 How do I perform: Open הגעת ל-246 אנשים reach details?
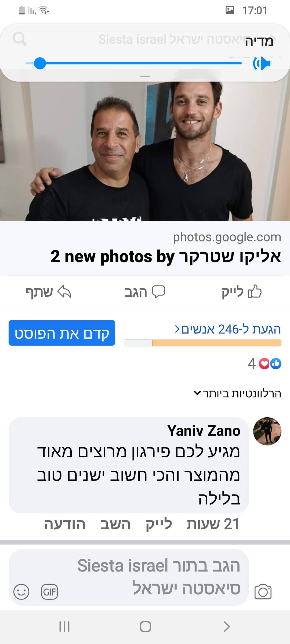pos(228,329)
